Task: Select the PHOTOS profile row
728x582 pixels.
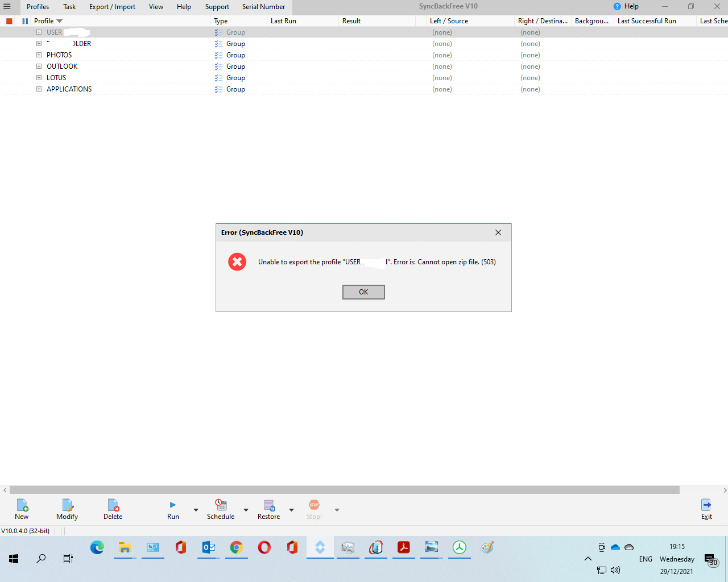Action: point(364,55)
